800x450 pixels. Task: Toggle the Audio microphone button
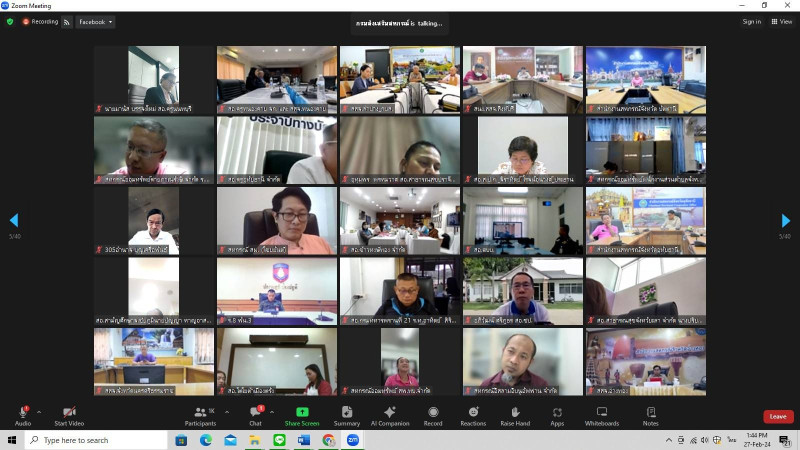[x=22, y=415]
